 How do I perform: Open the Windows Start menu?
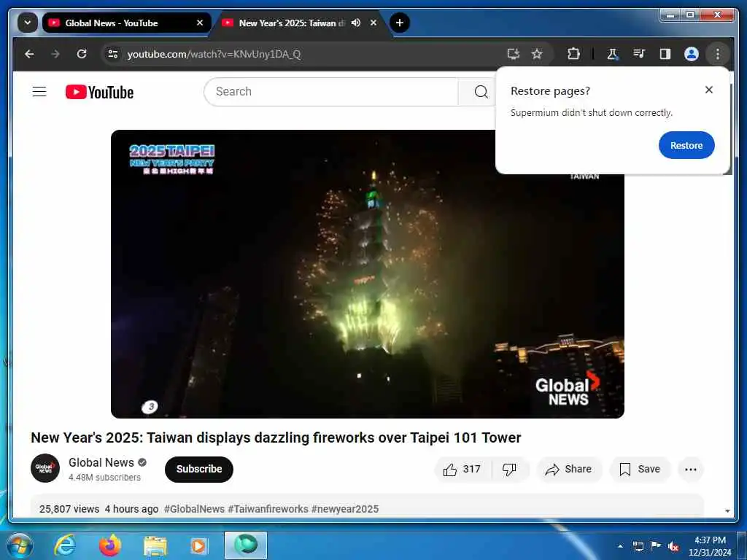[x=20, y=545]
